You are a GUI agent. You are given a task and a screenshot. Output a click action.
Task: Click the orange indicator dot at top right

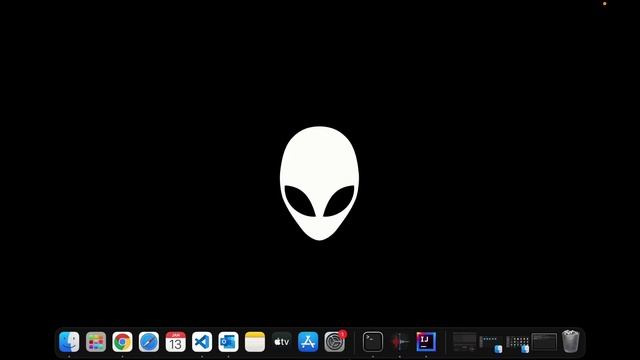point(604,4)
